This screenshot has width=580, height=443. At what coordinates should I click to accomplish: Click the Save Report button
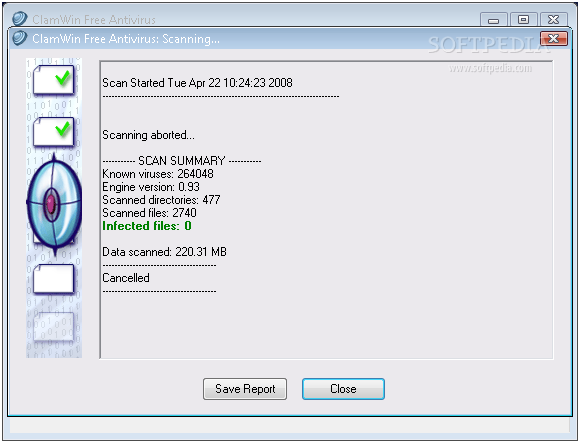(245, 389)
